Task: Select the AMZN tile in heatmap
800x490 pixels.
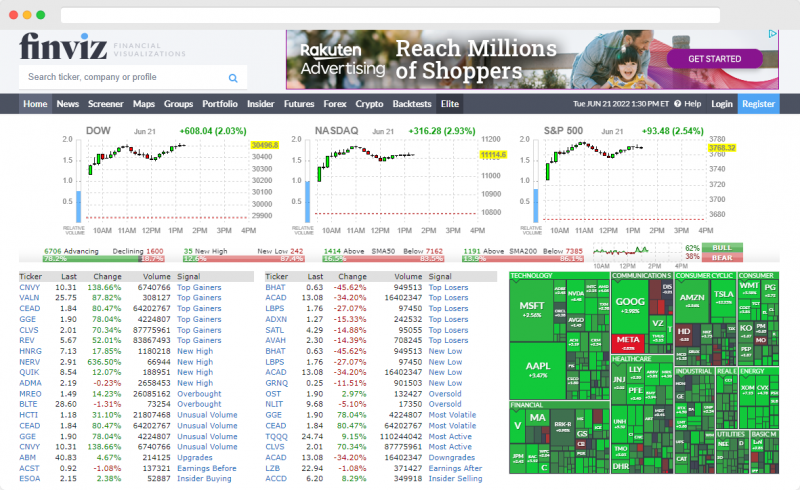Action: pos(692,301)
